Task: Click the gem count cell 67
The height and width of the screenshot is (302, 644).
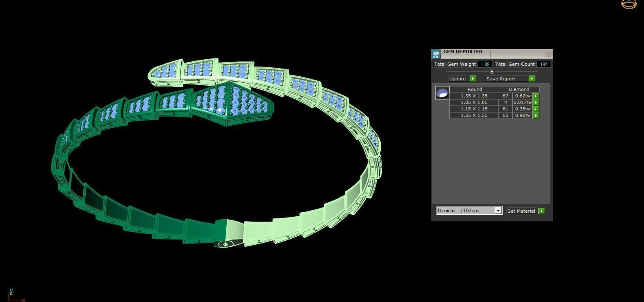Action: [505, 96]
